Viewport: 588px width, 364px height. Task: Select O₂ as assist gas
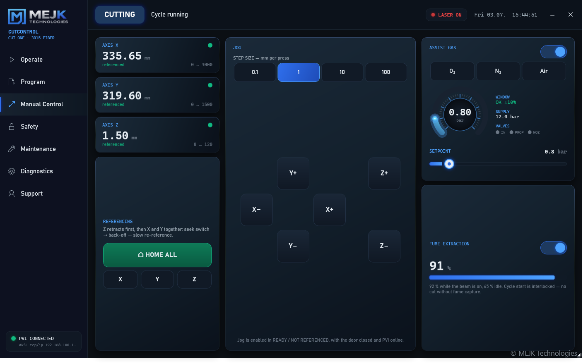[452, 71]
